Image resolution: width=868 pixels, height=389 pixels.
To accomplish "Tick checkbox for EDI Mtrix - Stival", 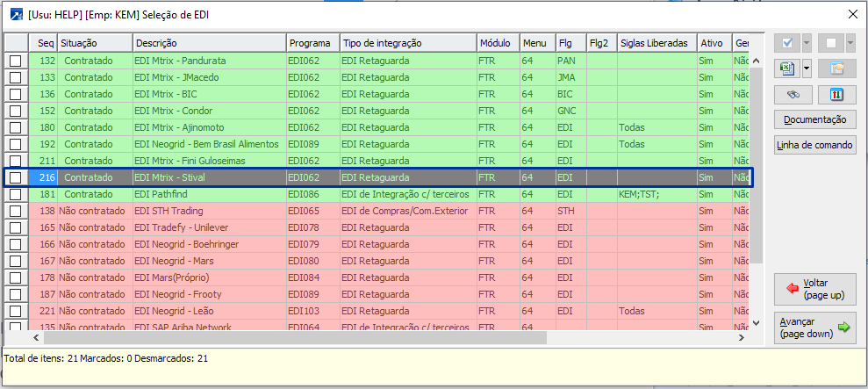I will [x=16, y=178].
